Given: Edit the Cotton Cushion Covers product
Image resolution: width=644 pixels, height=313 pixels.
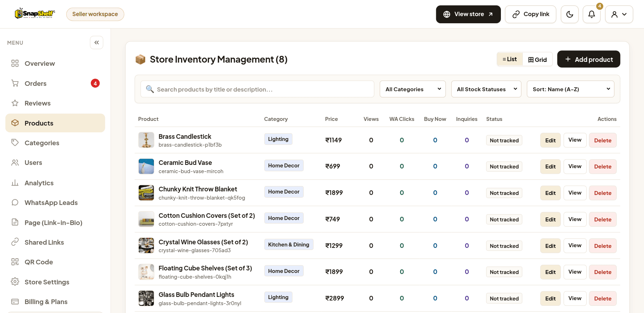Looking at the screenshot, I should (550, 219).
